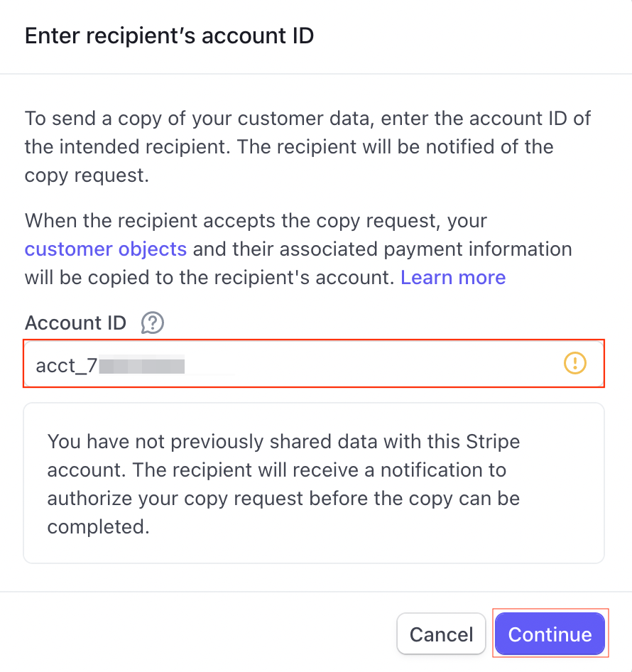The width and height of the screenshot is (632, 672).
Task: Click the acct_7 text in the field
Action: (66, 366)
